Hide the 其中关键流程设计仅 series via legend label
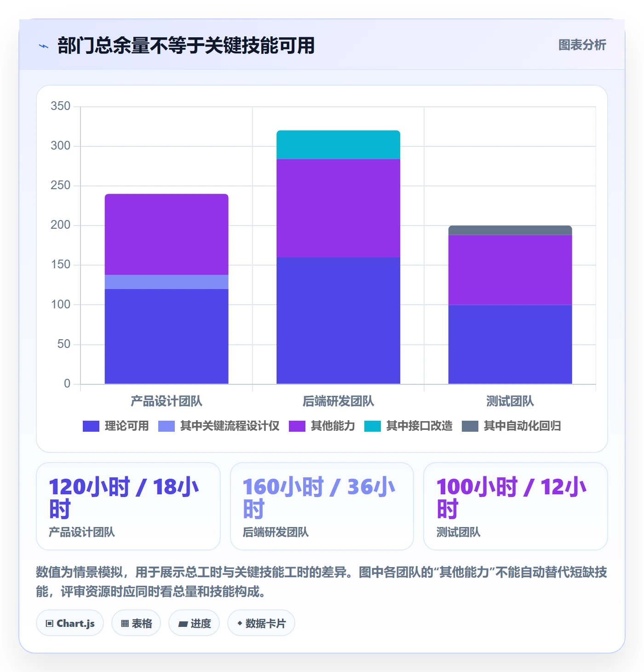 pyautogui.click(x=230, y=426)
